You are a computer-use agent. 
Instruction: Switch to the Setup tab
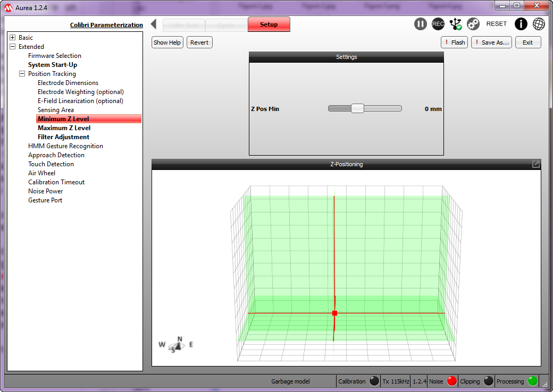(x=269, y=24)
